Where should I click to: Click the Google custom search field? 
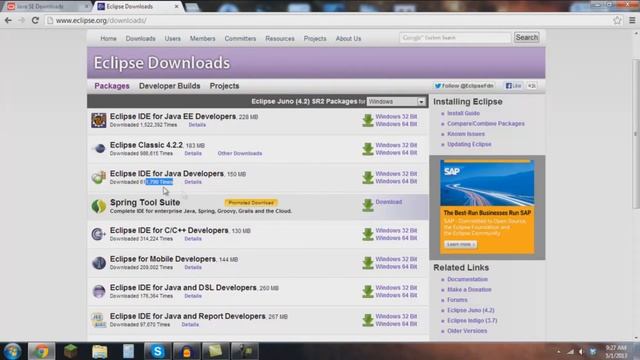[455, 38]
